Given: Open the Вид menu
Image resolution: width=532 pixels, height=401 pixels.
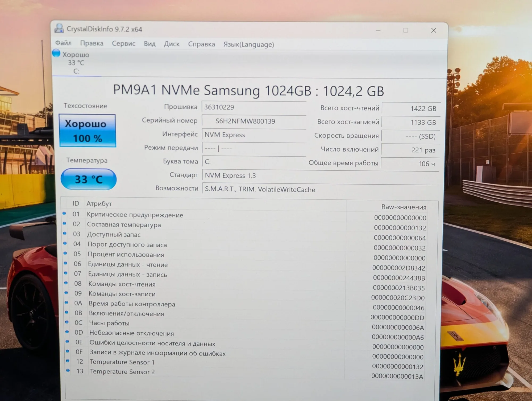Looking at the screenshot, I should (149, 44).
